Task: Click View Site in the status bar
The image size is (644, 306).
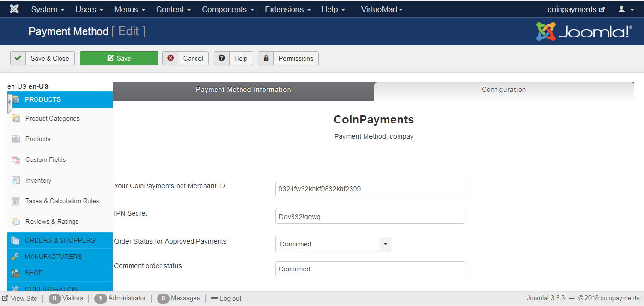Action: (20, 298)
